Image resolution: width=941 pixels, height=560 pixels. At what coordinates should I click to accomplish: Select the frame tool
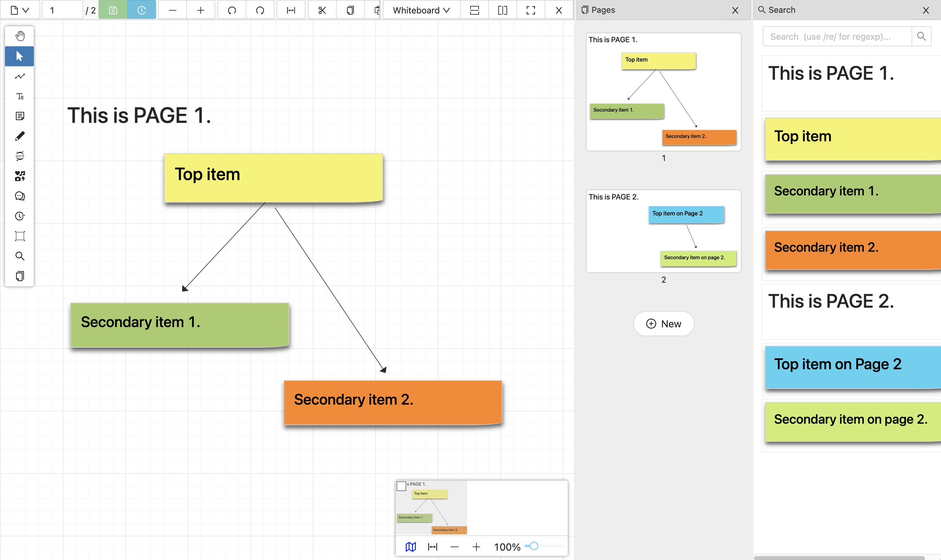(x=20, y=236)
